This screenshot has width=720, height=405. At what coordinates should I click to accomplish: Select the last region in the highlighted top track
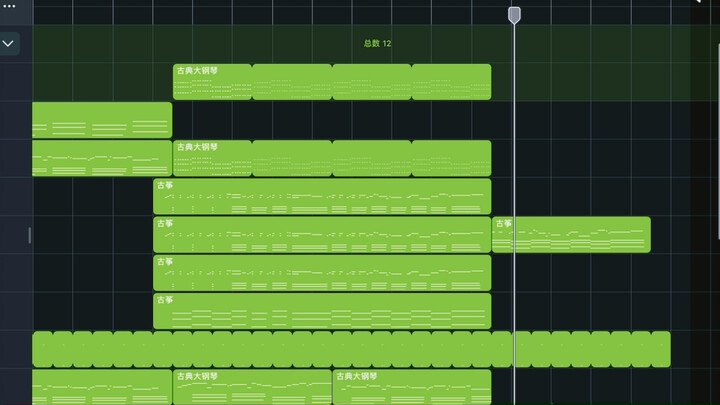(451, 82)
